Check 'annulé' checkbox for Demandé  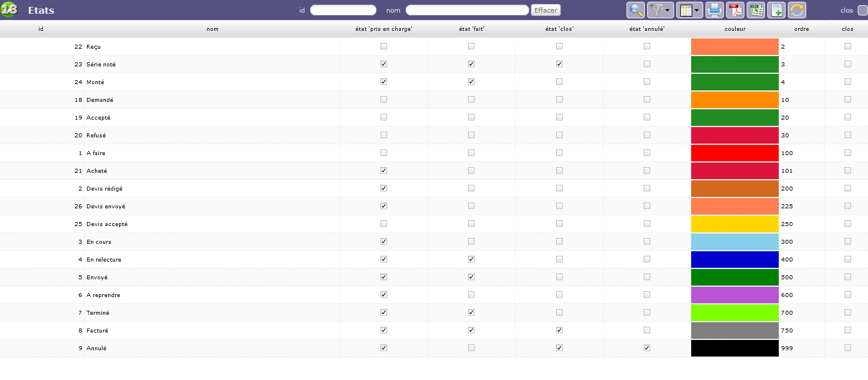[647, 100]
